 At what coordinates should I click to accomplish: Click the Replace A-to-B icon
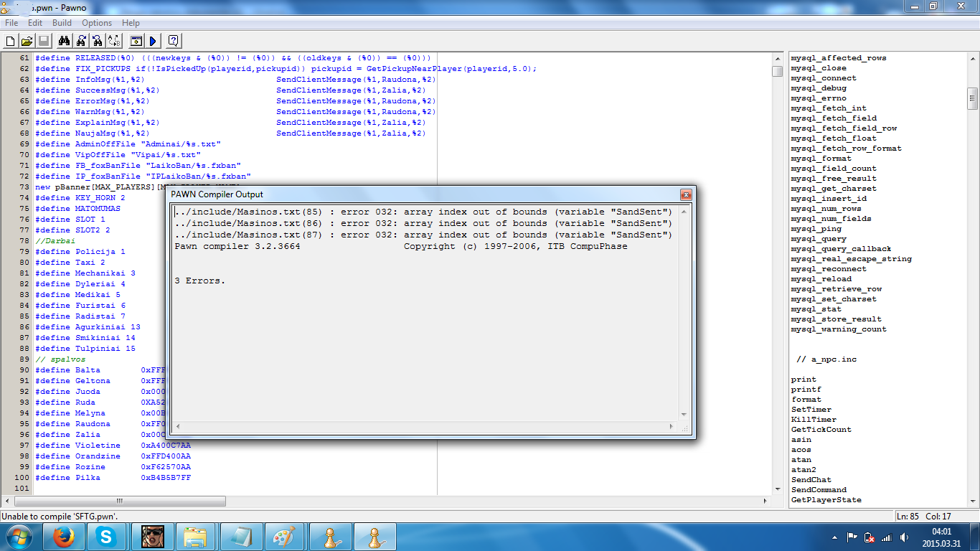coord(114,41)
